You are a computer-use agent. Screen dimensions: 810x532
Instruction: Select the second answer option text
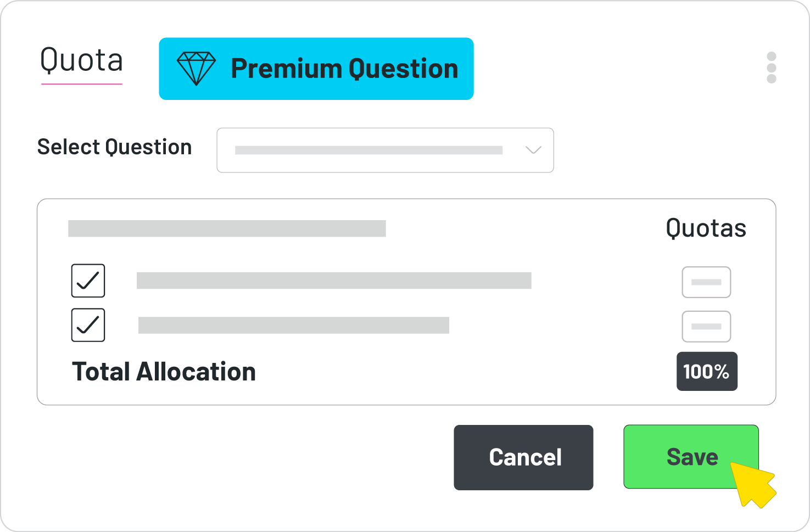tap(294, 325)
